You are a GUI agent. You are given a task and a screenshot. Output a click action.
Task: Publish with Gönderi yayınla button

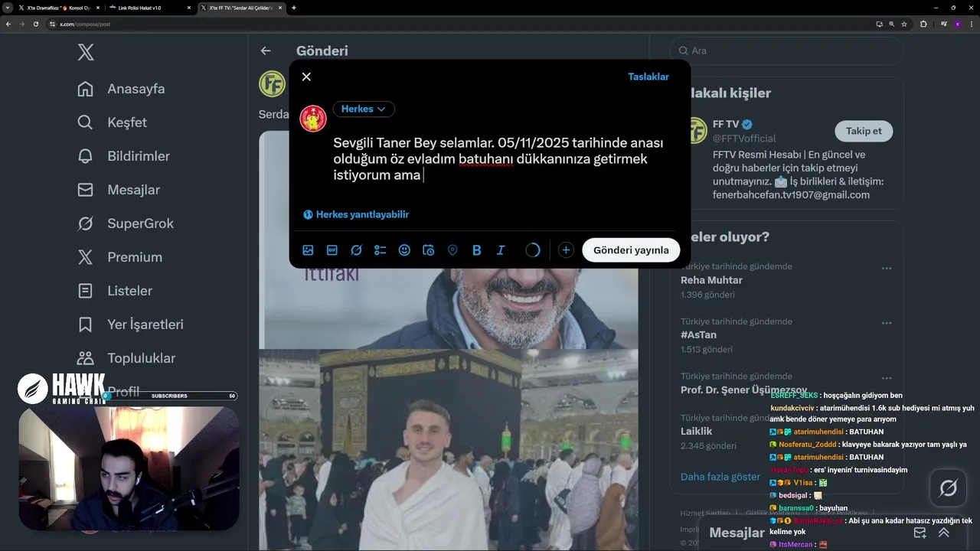pos(631,250)
